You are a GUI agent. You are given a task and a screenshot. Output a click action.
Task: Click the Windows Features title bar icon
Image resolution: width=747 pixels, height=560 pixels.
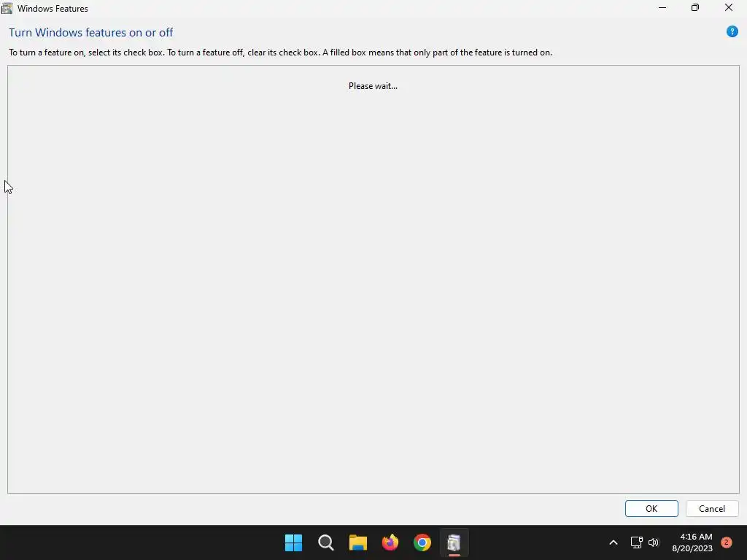click(x=7, y=8)
